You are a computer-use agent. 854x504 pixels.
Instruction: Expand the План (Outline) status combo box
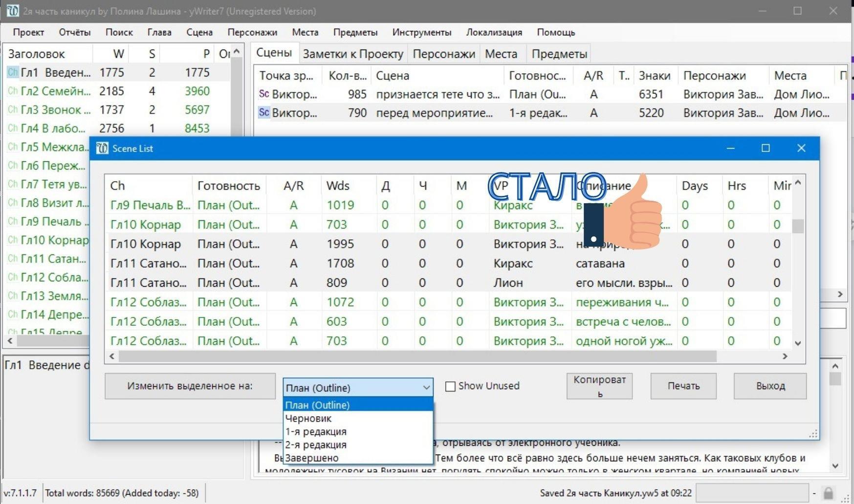(x=426, y=388)
